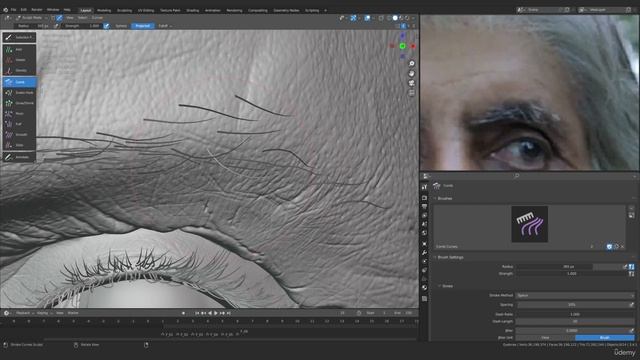Open the Tool properties tab icon
Screen dimensions: 640x360
(x=424, y=187)
